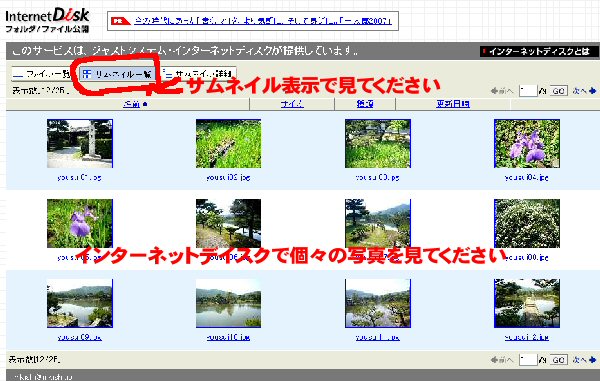
Task: Open the サムネイル詳細 thumbnail detail tab
Action: (197, 74)
